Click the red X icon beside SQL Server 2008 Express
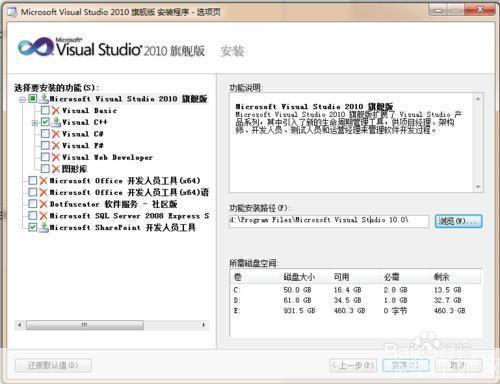Viewport: 500px width, 384px height. click(x=43, y=216)
